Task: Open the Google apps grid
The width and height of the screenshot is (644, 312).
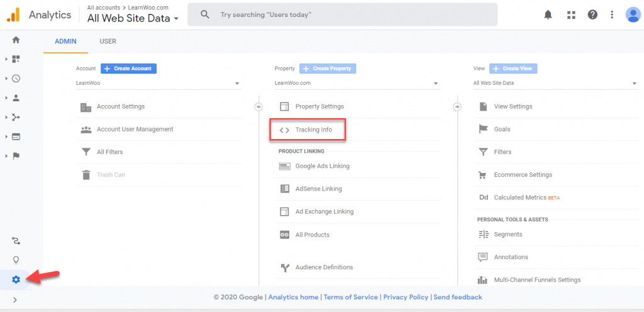Action: pos(571,14)
